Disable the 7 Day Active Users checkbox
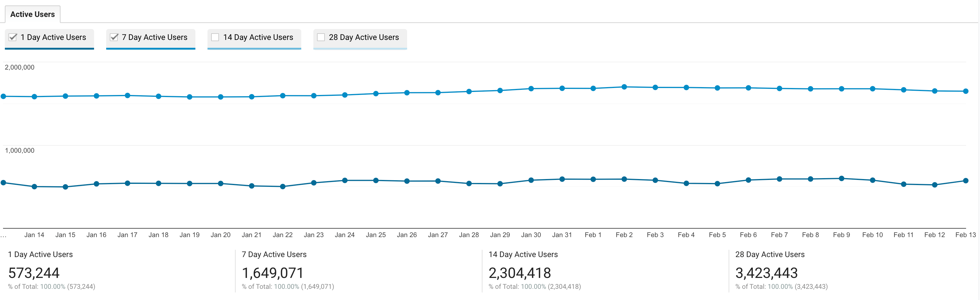980x300 pixels. click(x=114, y=37)
